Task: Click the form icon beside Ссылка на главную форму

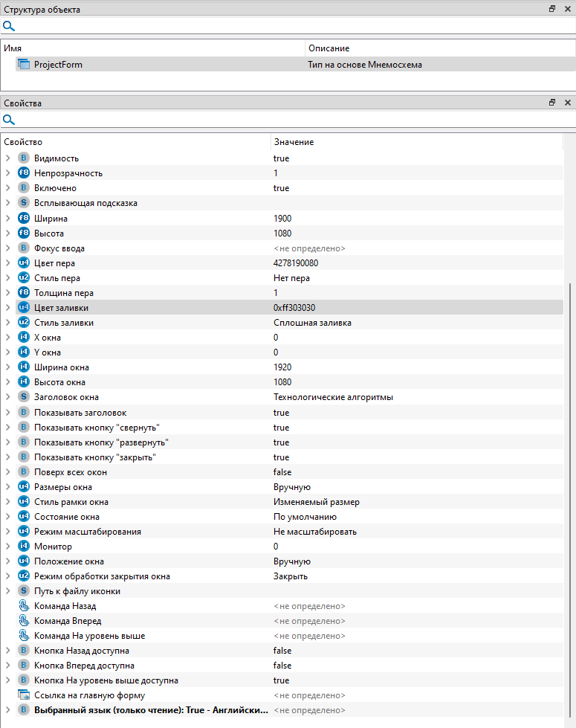Action: pos(23,695)
